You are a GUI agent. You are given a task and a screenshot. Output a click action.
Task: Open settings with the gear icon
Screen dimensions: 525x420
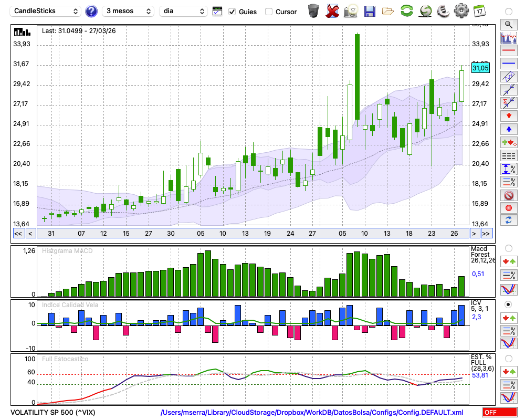pos(461,10)
